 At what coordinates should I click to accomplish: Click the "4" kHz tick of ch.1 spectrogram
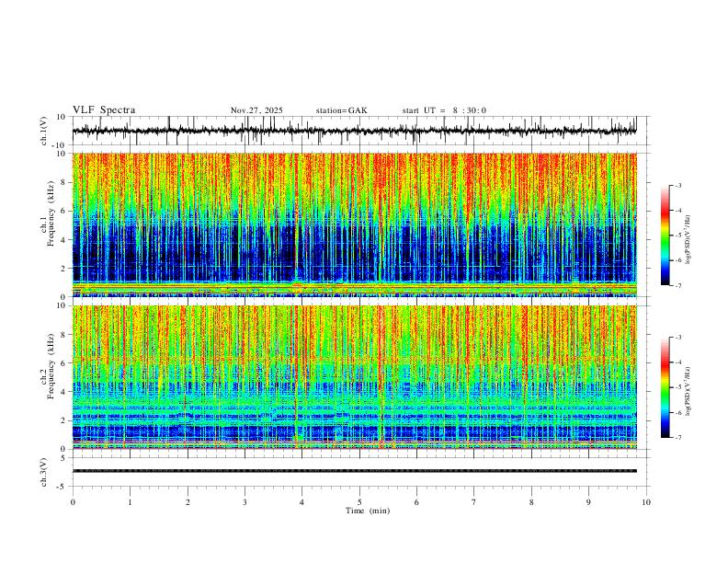[64, 240]
